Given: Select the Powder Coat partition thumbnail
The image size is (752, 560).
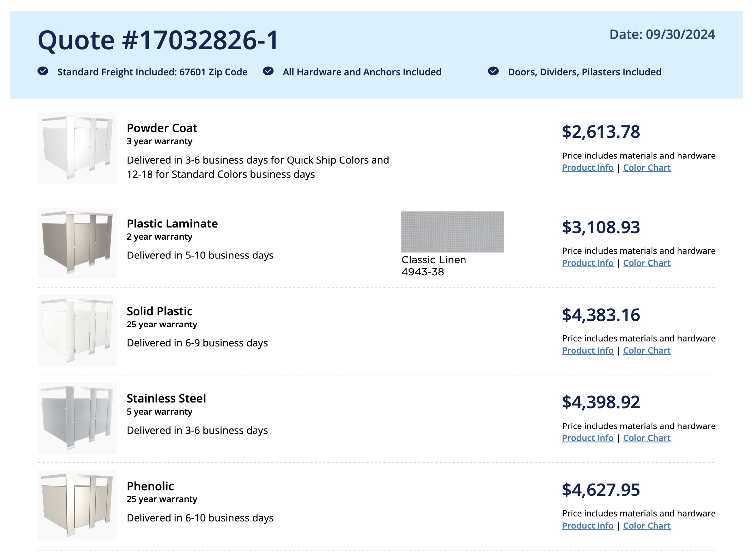Looking at the screenshot, I should click(x=77, y=148).
